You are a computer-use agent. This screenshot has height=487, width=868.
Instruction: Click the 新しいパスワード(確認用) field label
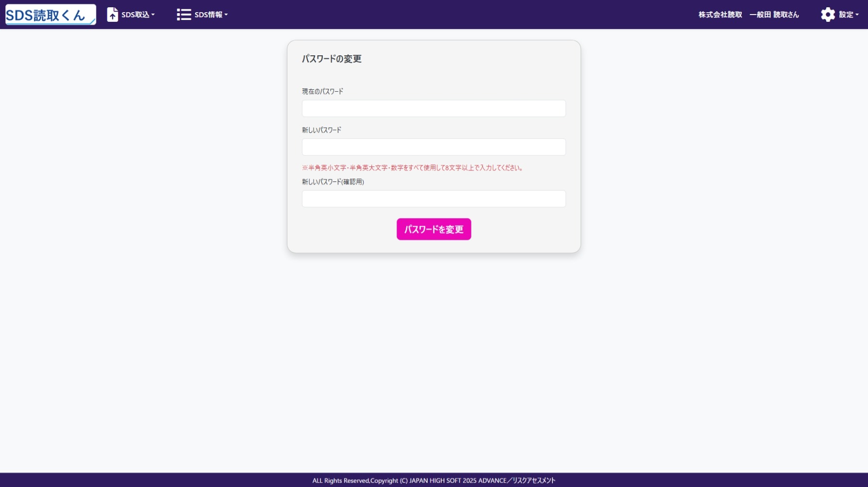tap(333, 182)
